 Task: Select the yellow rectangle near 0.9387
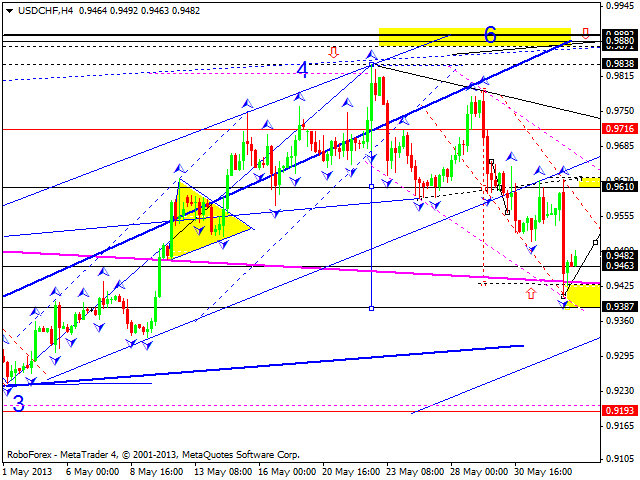[x=583, y=297]
